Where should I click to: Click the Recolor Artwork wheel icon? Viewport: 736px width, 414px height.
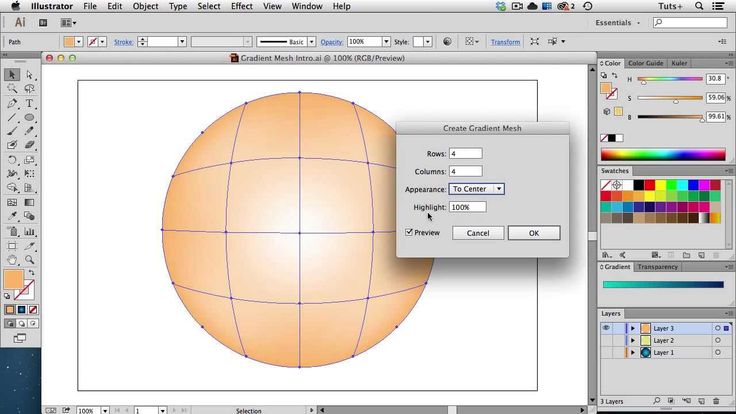(446, 42)
